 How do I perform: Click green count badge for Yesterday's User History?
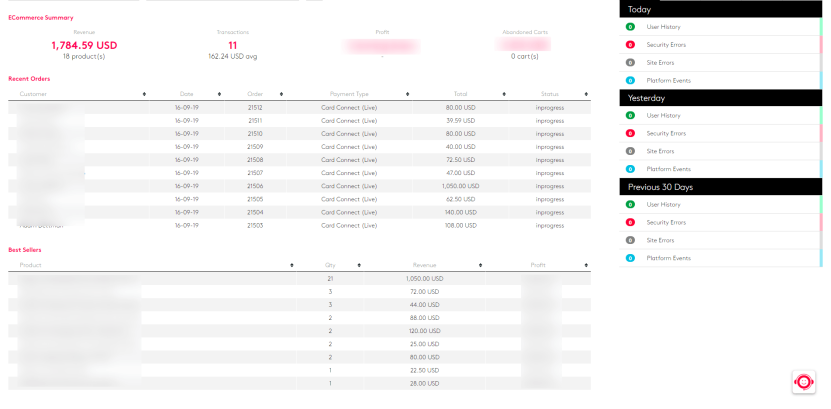630,115
